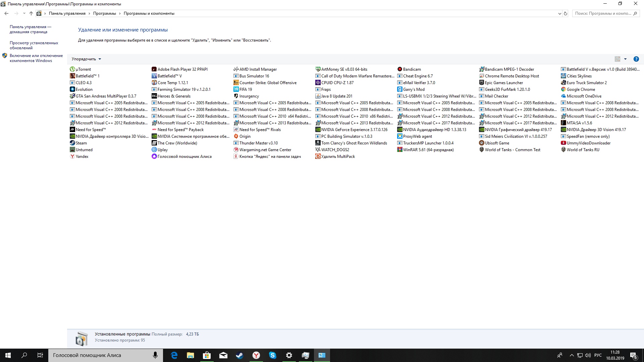Launch World of Tanks RU
Image resolution: width=644 pixels, height=362 pixels.
(x=583, y=149)
